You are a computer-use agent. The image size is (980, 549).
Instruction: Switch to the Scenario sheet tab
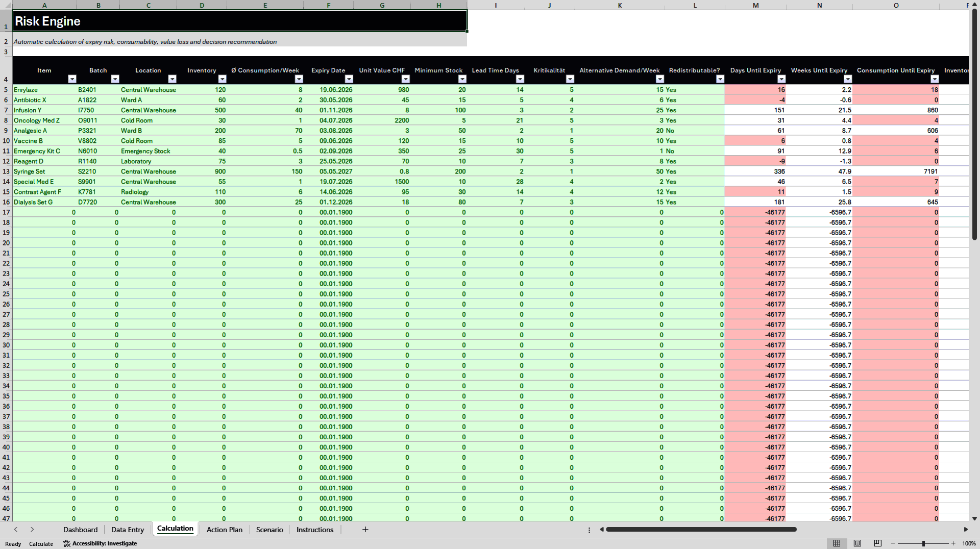[269, 530]
